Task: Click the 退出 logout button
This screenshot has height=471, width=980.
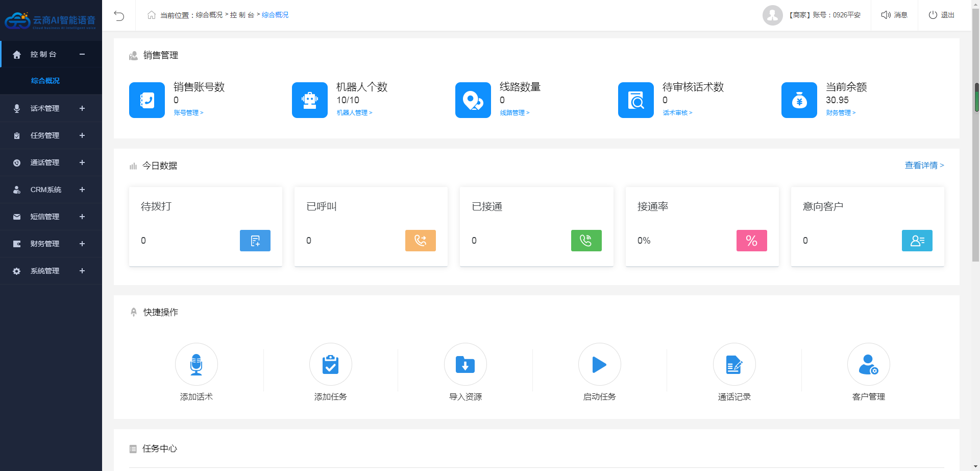Action: pyautogui.click(x=941, y=15)
